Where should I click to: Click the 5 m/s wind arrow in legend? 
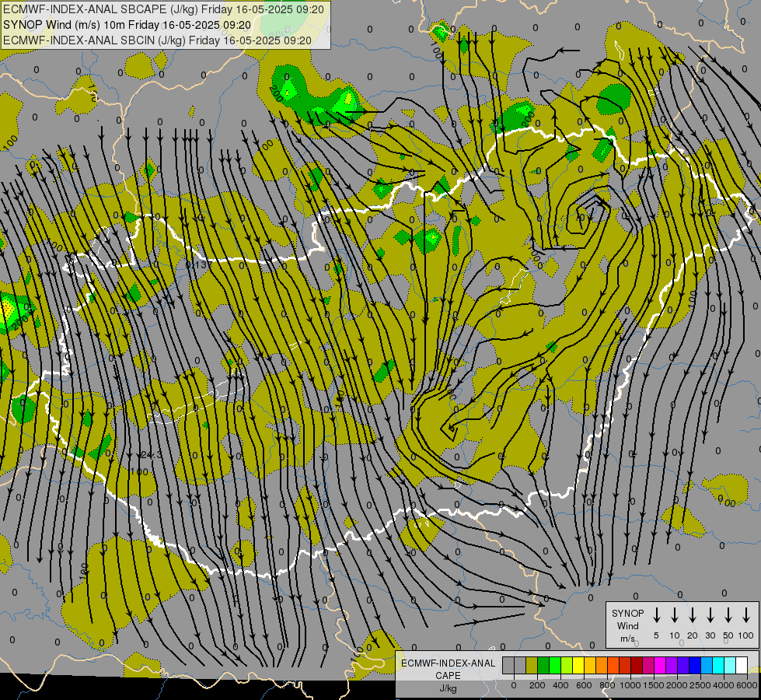point(656,614)
